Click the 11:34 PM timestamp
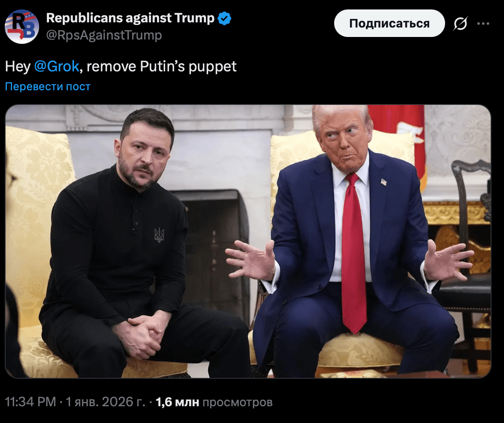Image resolution: width=504 pixels, height=423 pixels. coord(31,402)
